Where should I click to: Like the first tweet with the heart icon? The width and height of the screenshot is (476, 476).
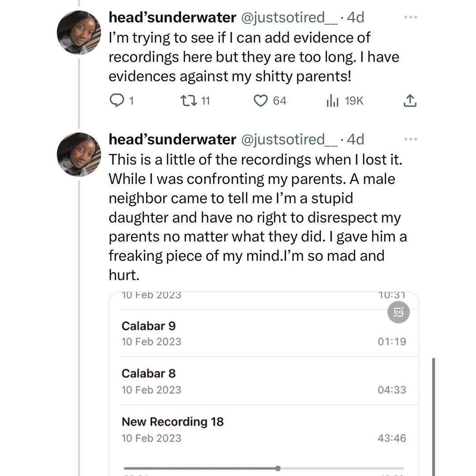(261, 101)
